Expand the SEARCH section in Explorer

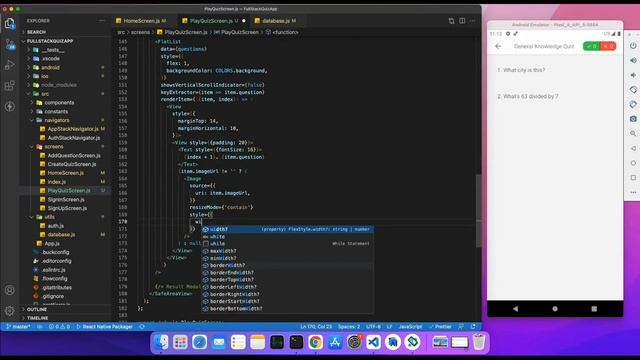click(66, 32)
